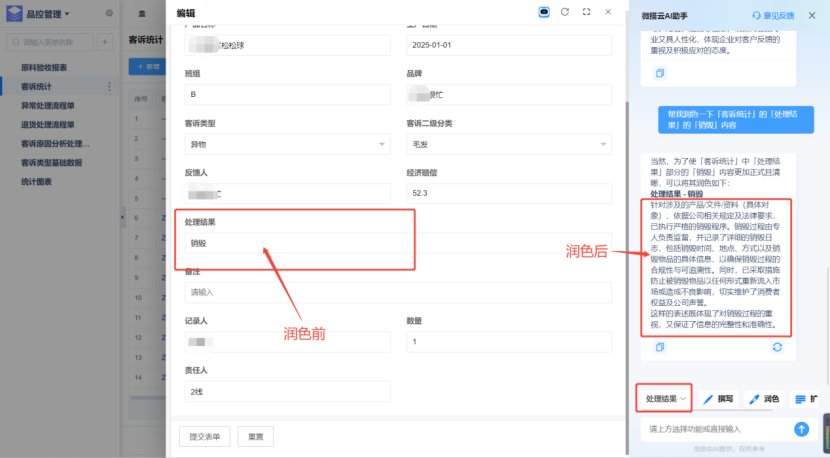
Task: Click the form name search field
Action: pos(50,42)
